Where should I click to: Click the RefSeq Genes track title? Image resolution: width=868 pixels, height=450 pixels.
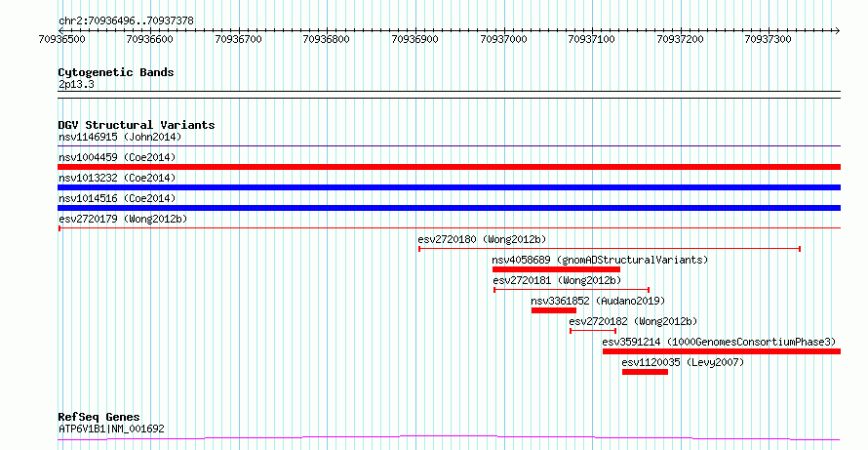99,418
